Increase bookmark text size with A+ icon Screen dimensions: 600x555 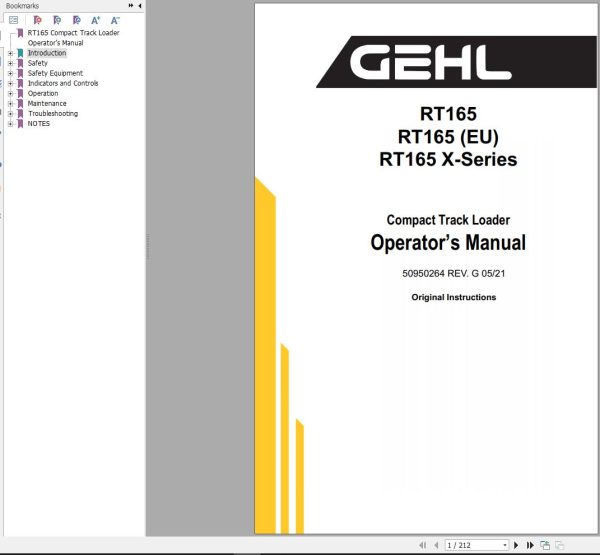point(96,20)
